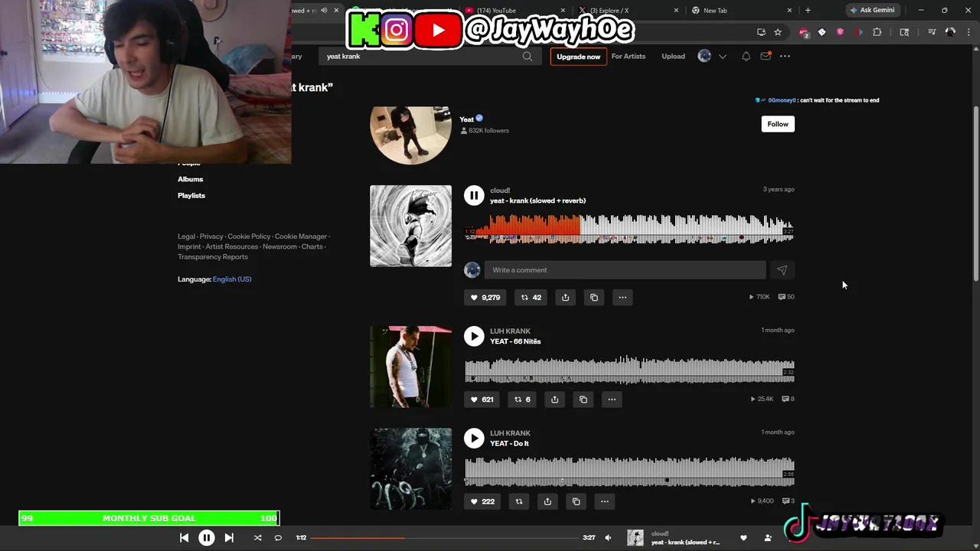
Task: Click the Ask Gemini button
Action: pyautogui.click(x=872, y=10)
